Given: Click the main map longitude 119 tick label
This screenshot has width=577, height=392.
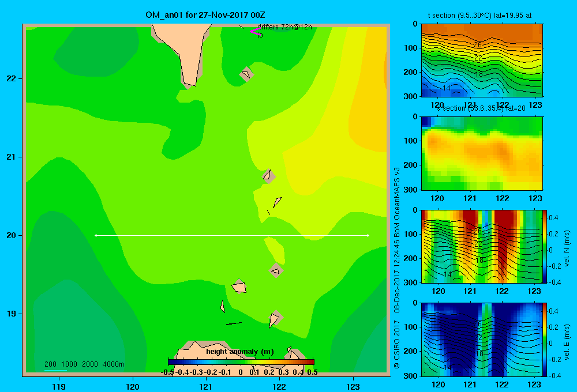Looking at the screenshot, I should click(x=59, y=386).
